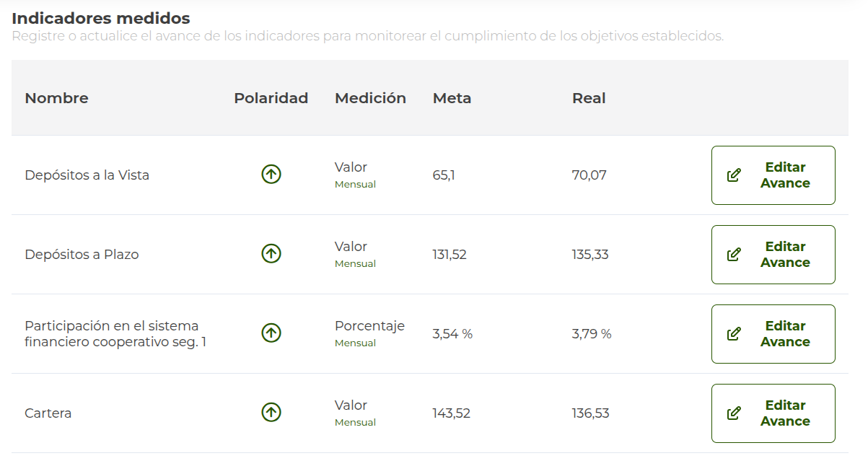Click the Real column header

[589, 98]
